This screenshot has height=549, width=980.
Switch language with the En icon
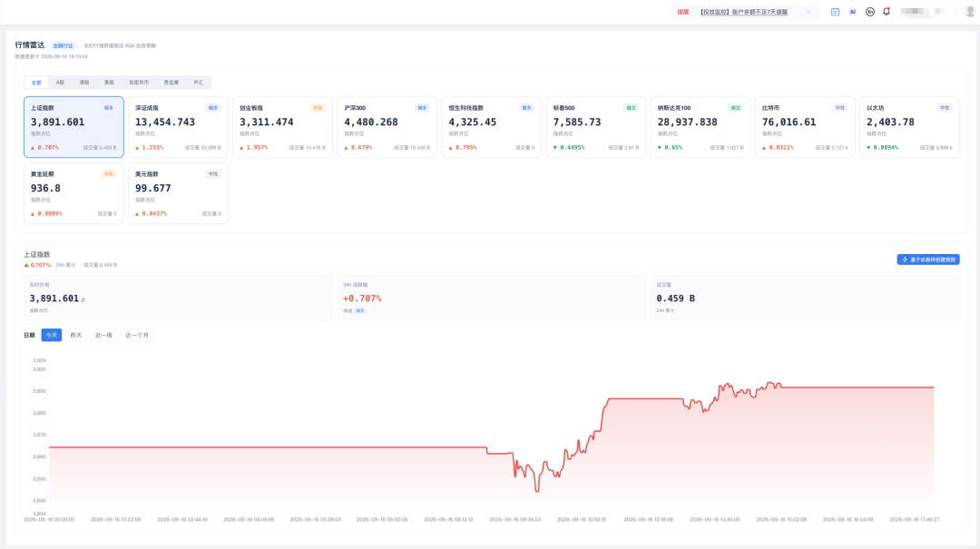pyautogui.click(x=870, y=12)
